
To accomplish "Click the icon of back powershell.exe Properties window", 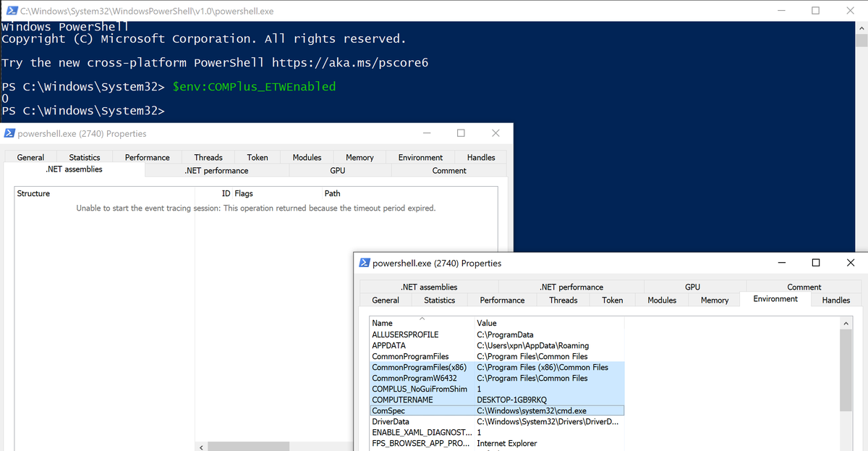I will click(10, 133).
